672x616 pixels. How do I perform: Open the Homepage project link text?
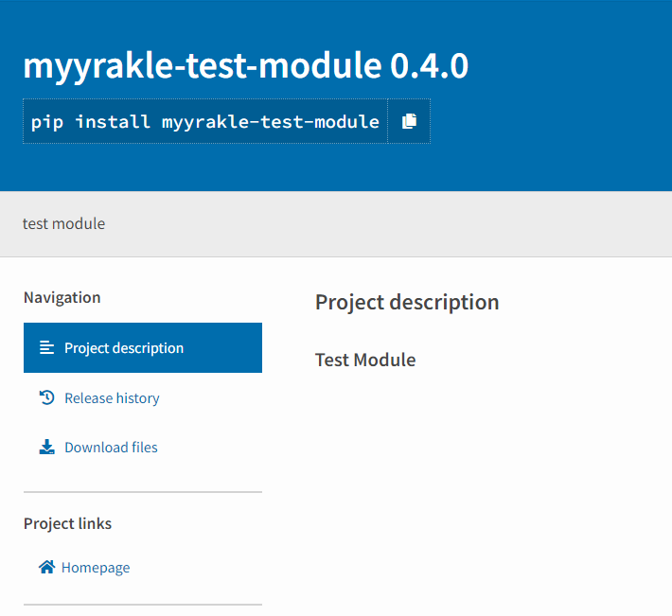pos(96,568)
